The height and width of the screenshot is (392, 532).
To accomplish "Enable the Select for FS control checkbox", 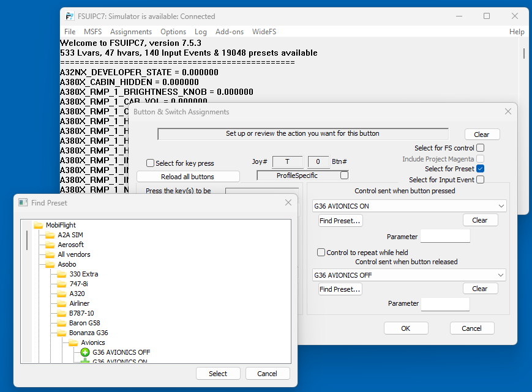I will (x=481, y=148).
